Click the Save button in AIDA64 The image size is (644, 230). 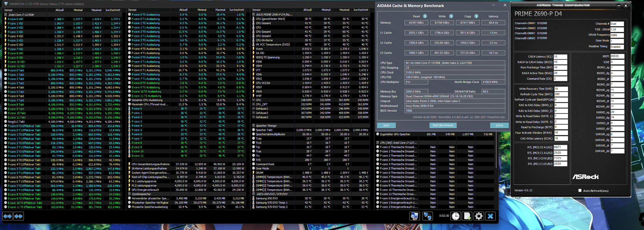tap(386, 125)
